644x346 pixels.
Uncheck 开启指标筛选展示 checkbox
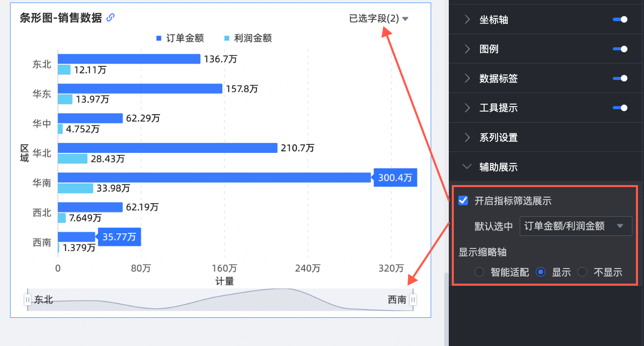[463, 201]
